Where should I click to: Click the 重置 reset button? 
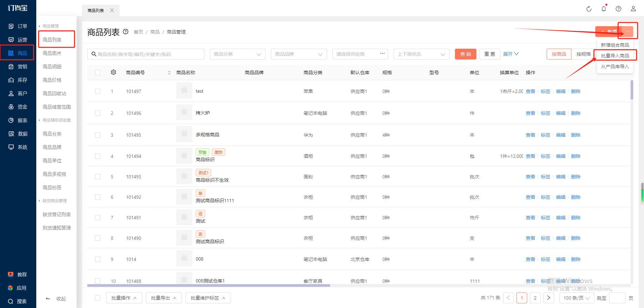[490, 54]
